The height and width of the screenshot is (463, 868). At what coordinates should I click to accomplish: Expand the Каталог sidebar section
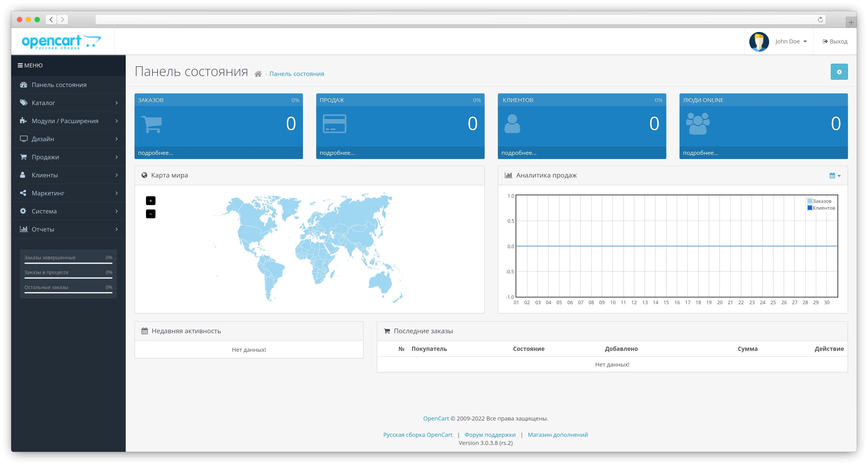click(116, 103)
